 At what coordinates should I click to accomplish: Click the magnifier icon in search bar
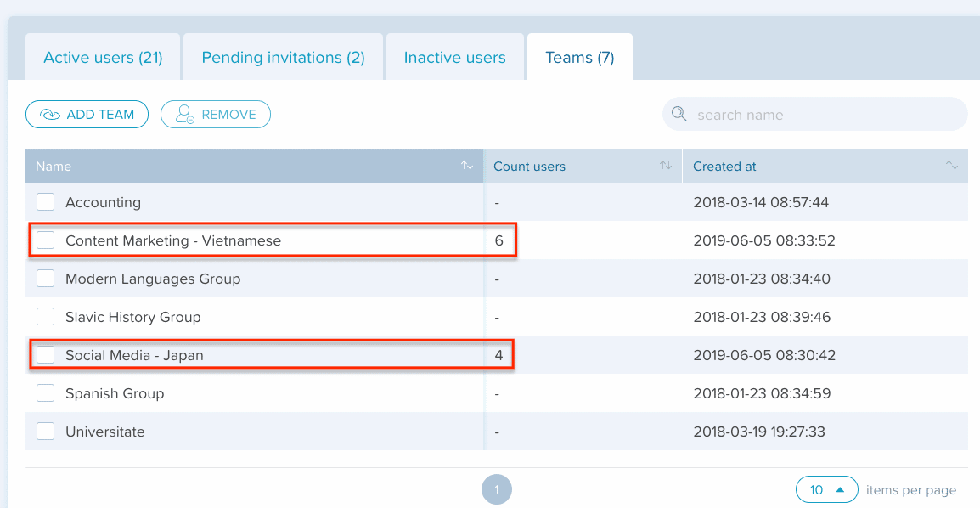[x=679, y=113]
